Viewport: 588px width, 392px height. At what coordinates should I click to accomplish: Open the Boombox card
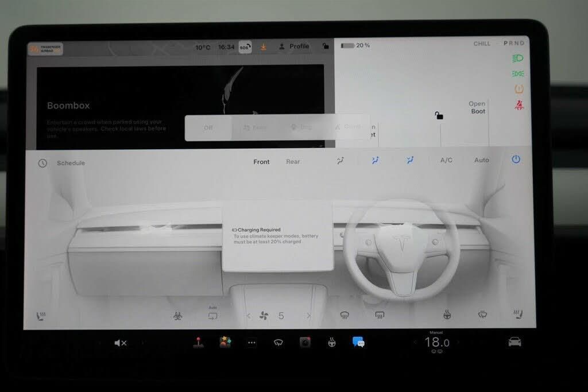[x=180, y=106]
